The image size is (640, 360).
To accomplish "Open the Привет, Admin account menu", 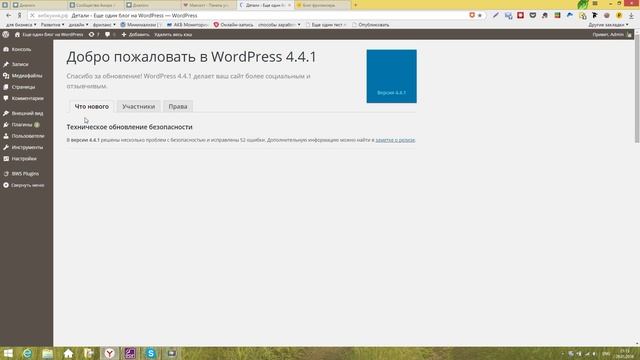I will click(x=611, y=35).
